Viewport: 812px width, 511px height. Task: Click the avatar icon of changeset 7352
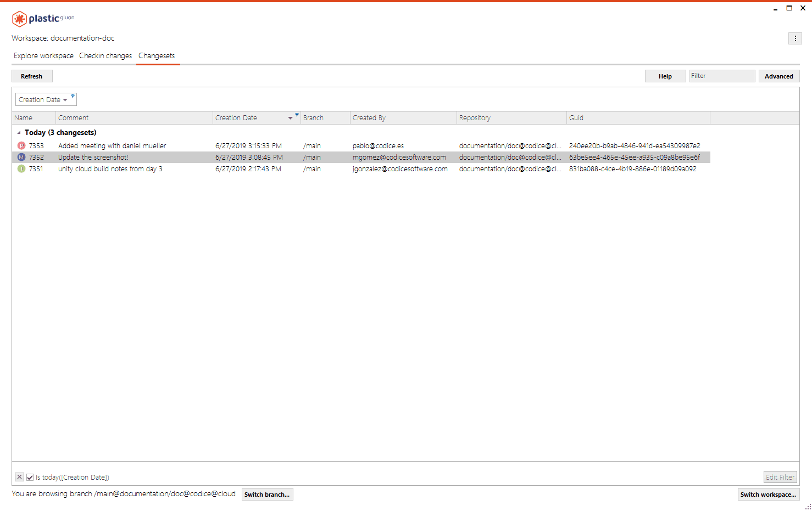(x=21, y=157)
